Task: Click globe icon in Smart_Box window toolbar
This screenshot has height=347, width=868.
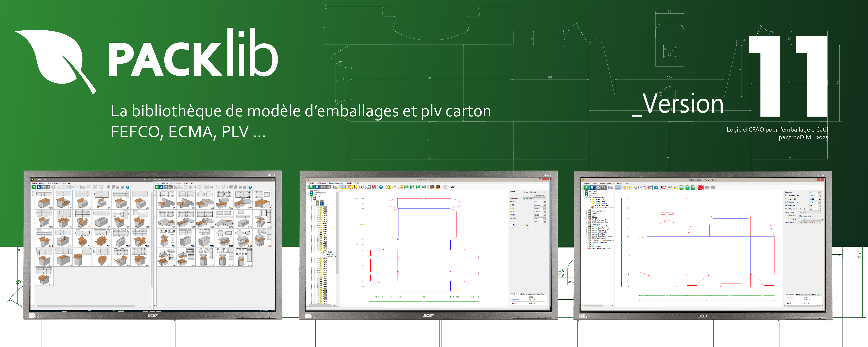Action: (598, 188)
